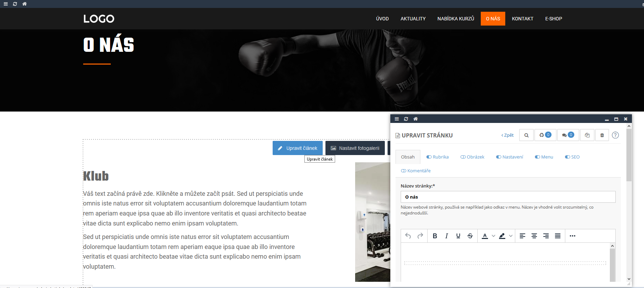Expand more editor tools with the ellipsis
This screenshot has height=288, width=644.
tap(573, 236)
